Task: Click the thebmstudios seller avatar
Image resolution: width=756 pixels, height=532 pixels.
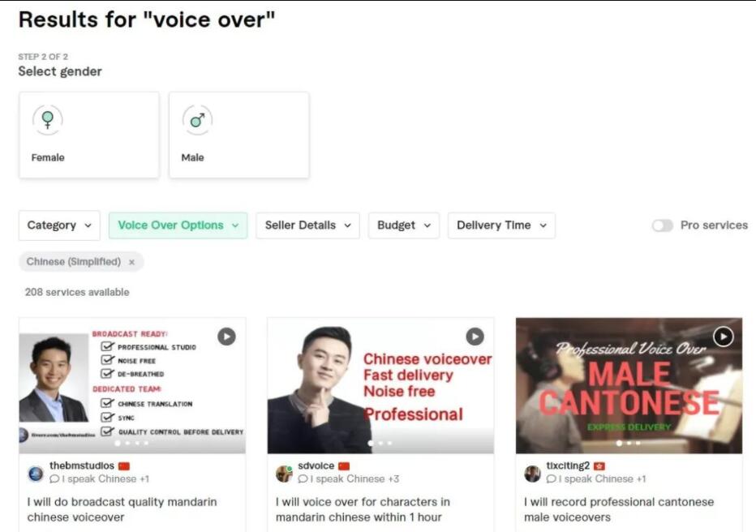Action: (36, 474)
